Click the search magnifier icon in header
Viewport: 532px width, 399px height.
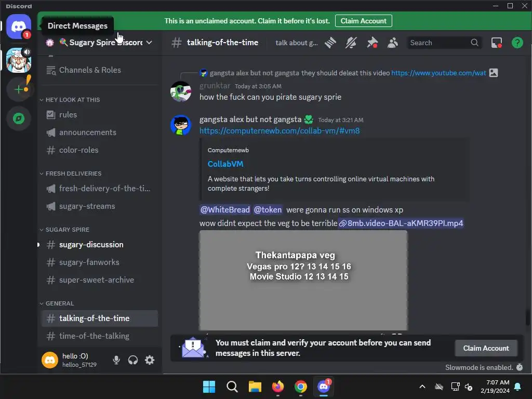pos(474,43)
